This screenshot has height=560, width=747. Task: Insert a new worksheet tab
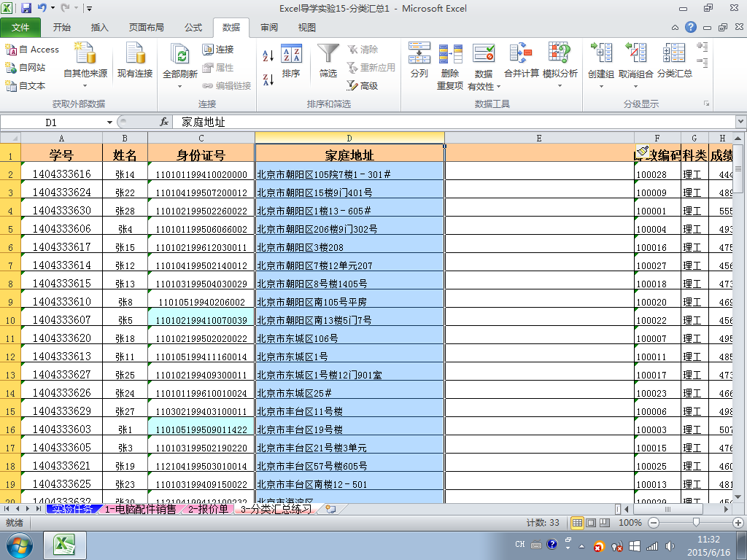(x=330, y=509)
